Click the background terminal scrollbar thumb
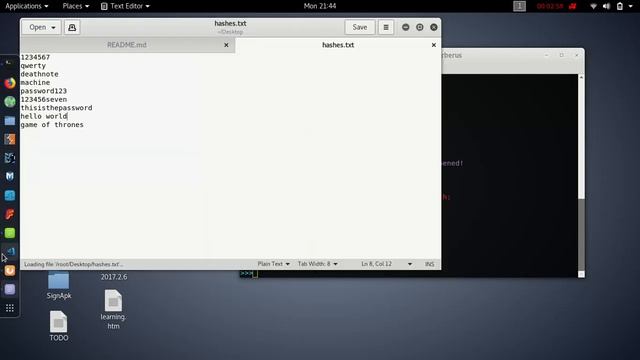This screenshot has width=640, height=360. tap(581, 234)
